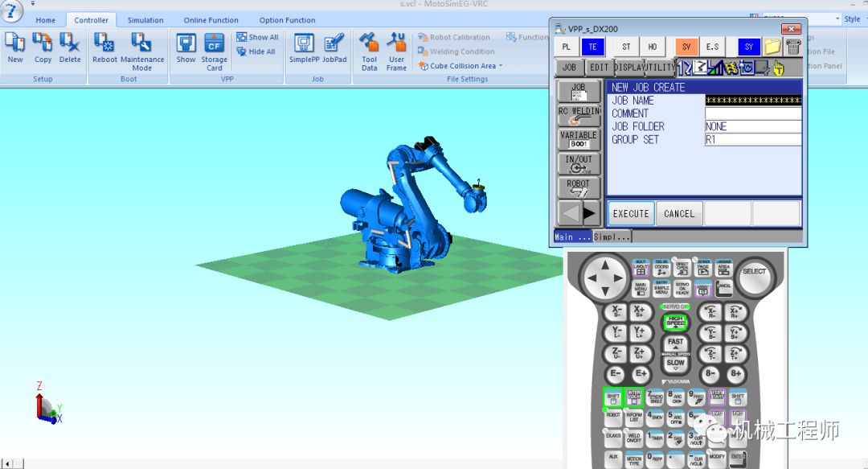Click the Welding Condition option
Viewport: 868px width, 469px height.
(x=457, y=51)
